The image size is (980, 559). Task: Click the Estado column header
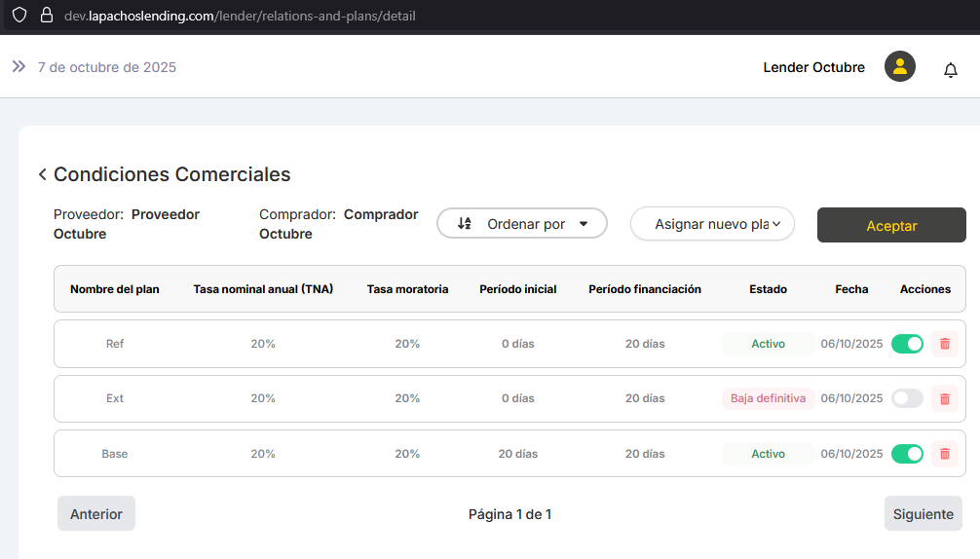[768, 289]
